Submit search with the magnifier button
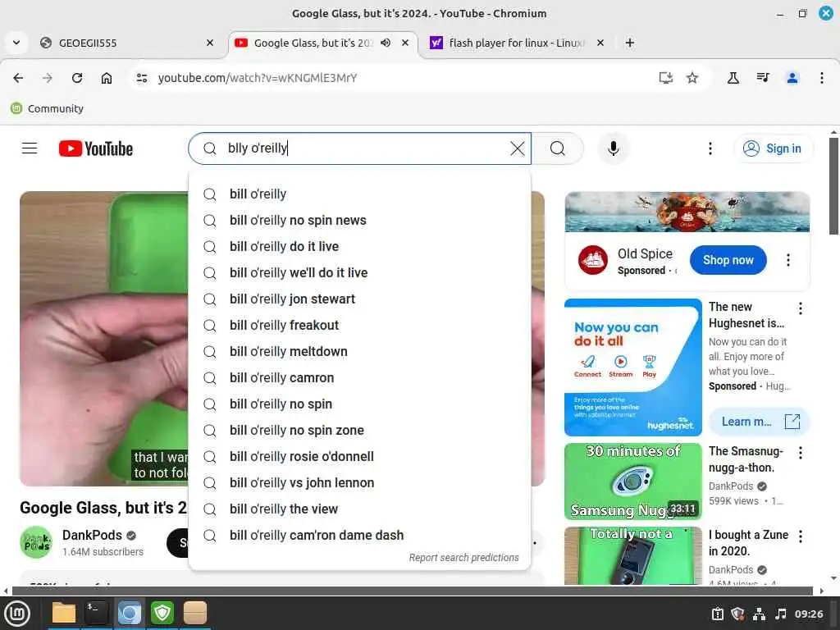 [558, 148]
